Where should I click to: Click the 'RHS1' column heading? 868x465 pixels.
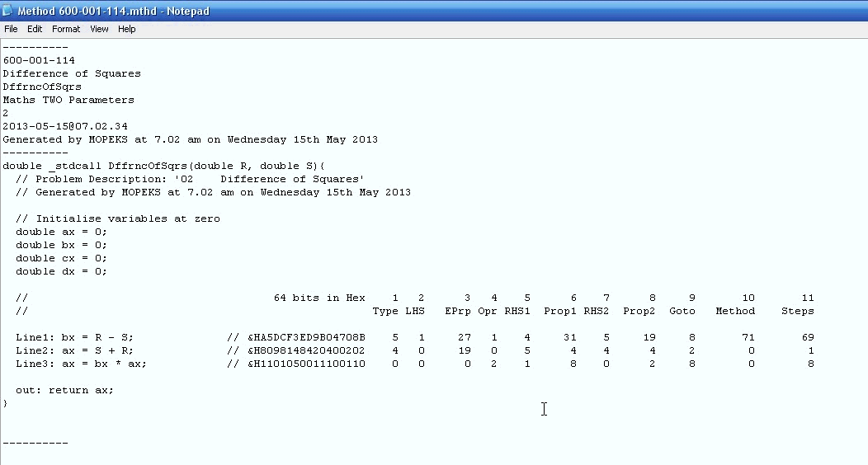517,312
